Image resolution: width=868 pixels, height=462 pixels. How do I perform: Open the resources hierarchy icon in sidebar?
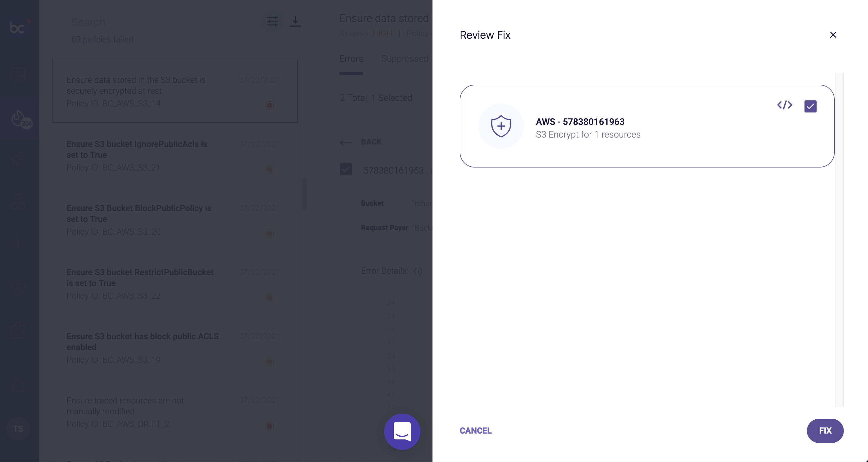18,201
